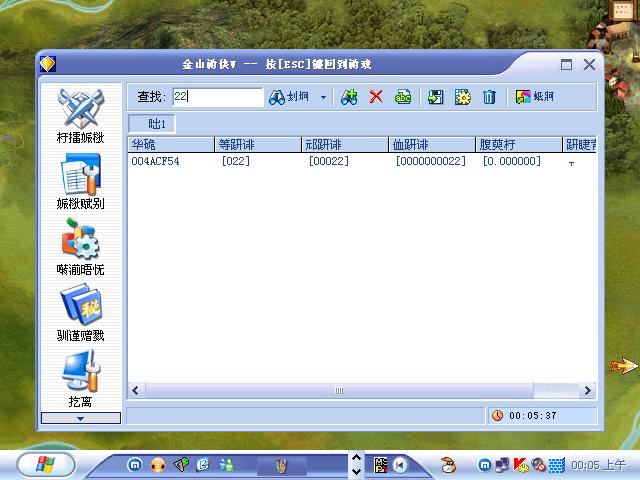640x480 pixels.
Task: Open the yellow gear settings toolbar icon
Action: [x=462, y=97]
